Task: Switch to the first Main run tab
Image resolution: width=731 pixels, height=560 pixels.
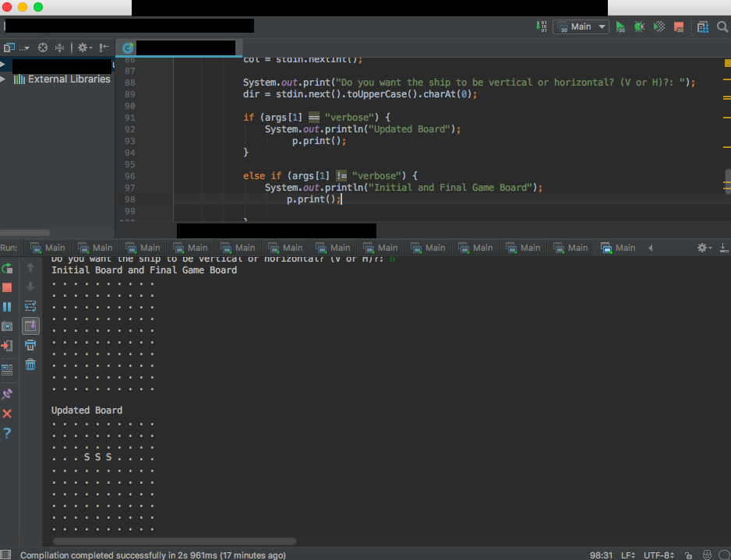Action: [x=48, y=248]
